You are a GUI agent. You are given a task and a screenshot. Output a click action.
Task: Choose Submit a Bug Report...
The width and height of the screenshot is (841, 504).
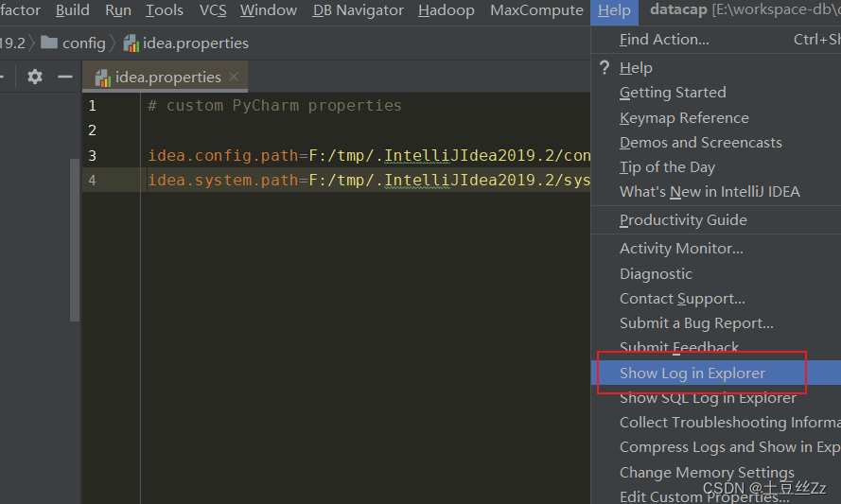pyautogui.click(x=716, y=322)
